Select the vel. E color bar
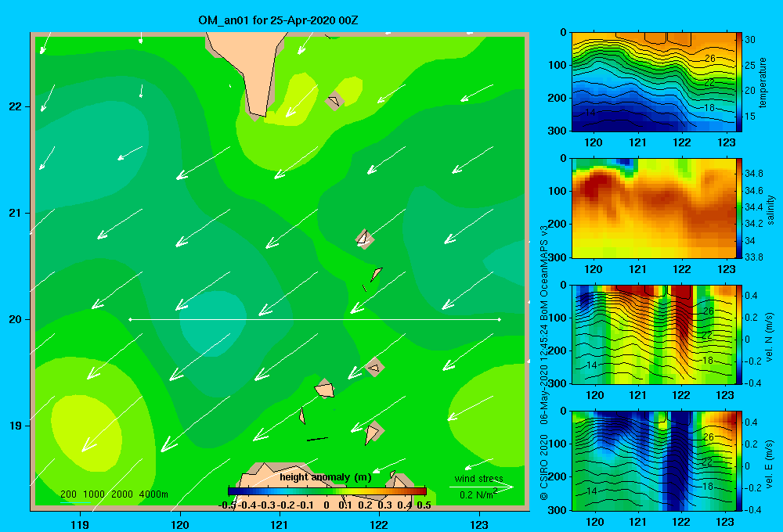The width and height of the screenshot is (783, 532). (x=739, y=461)
